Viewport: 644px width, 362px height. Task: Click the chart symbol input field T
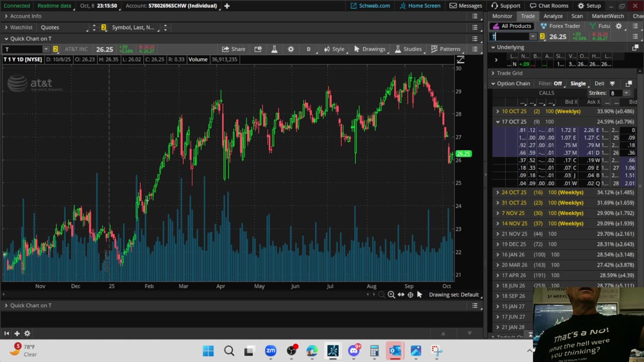tap(23, 49)
